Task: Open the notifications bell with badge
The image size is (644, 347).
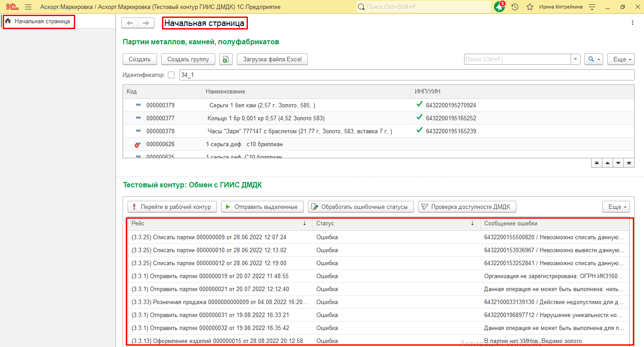Action: [x=499, y=7]
